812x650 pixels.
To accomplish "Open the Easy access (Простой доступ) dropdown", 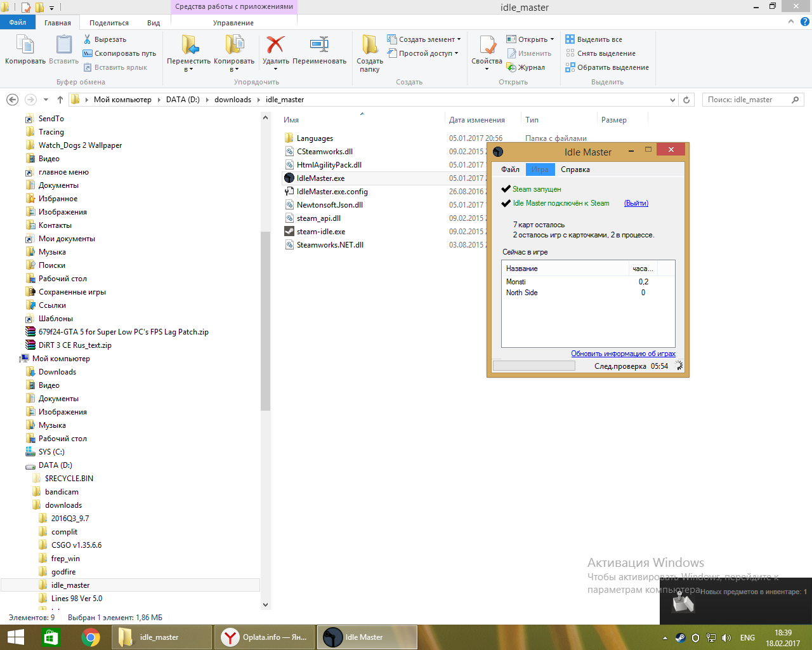I will (x=422, y=53).
